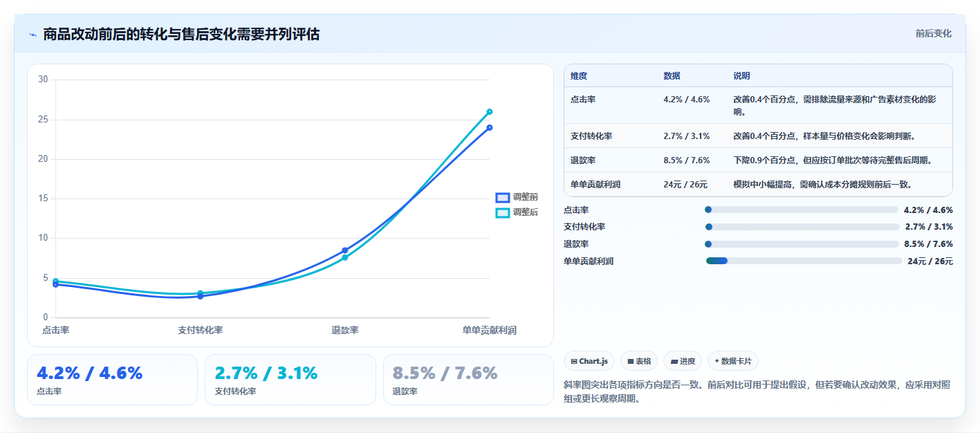Select the Chart.js tag chip
Viewport: 980px width, 433px height.
(589, 361)
